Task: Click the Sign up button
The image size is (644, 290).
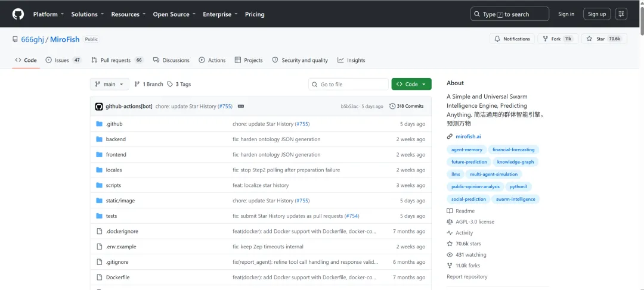Action: [x=597, y=14]
